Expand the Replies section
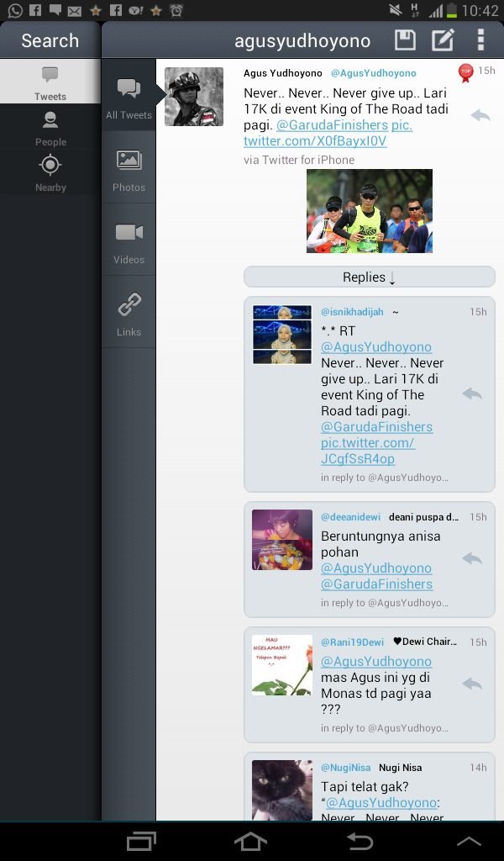This screenshot has height=861, width=504. click(x=369, y=277)
